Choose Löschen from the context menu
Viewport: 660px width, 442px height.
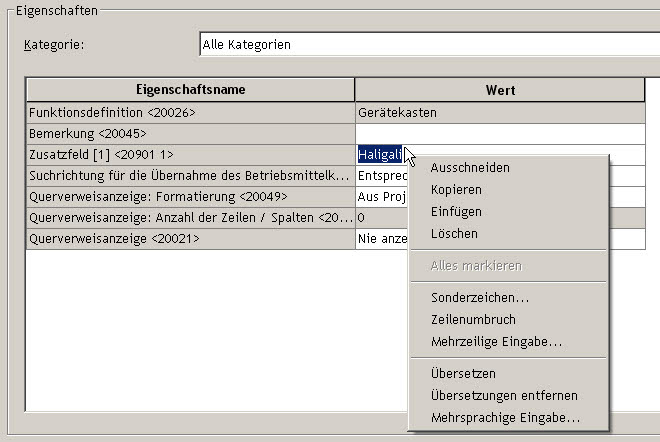click(x=454, y=233)
